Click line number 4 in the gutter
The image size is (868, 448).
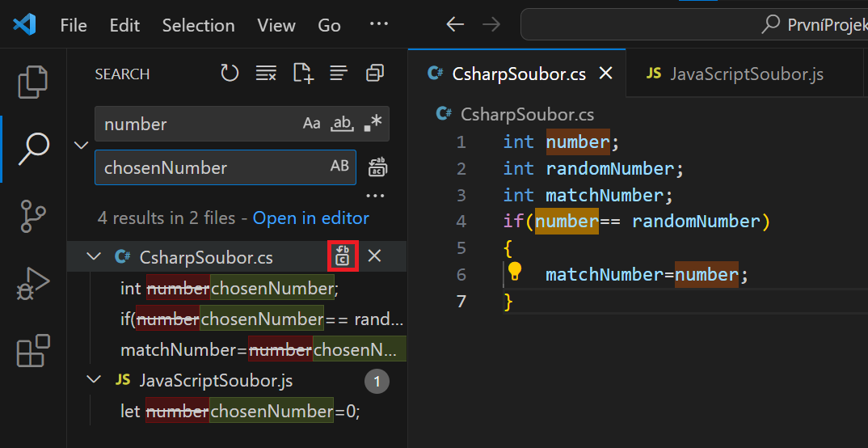[461, 222]
